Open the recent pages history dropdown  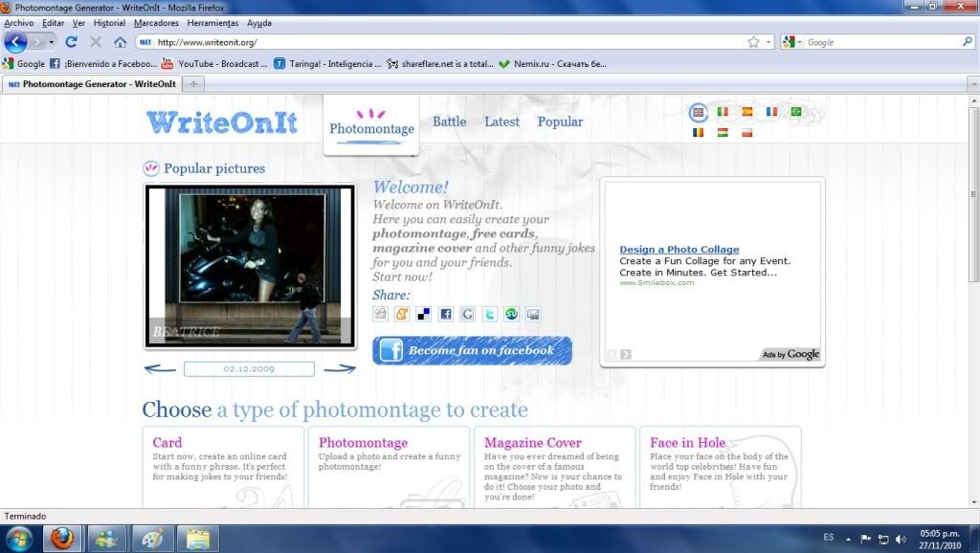click(x=52, y=42)
